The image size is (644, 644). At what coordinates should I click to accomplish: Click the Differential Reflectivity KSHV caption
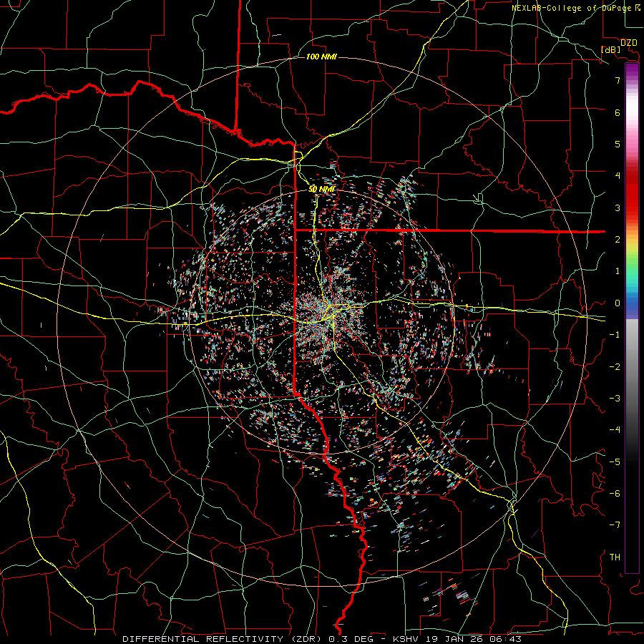321,639
